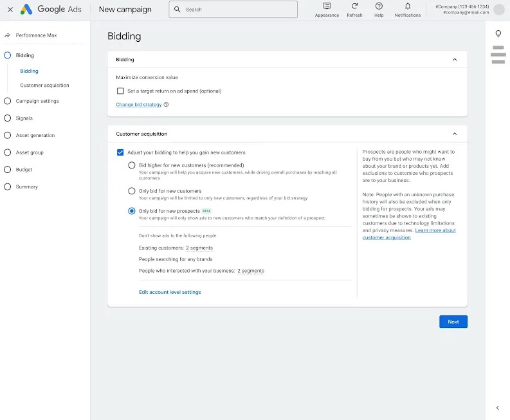Click the Maximize conversion value text
Viewport: 510px width, 420px height.
coord(147,77)
